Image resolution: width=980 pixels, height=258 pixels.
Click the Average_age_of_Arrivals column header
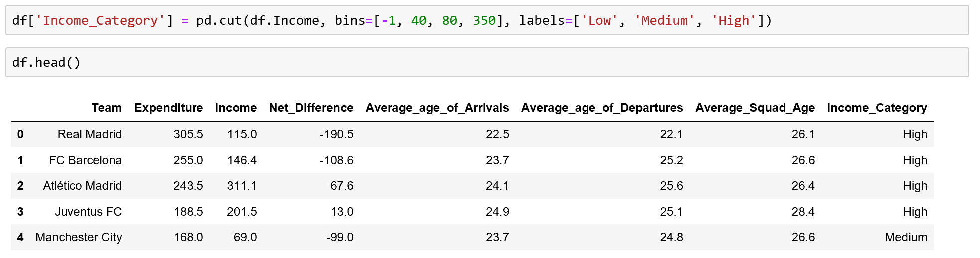(437, 108)
